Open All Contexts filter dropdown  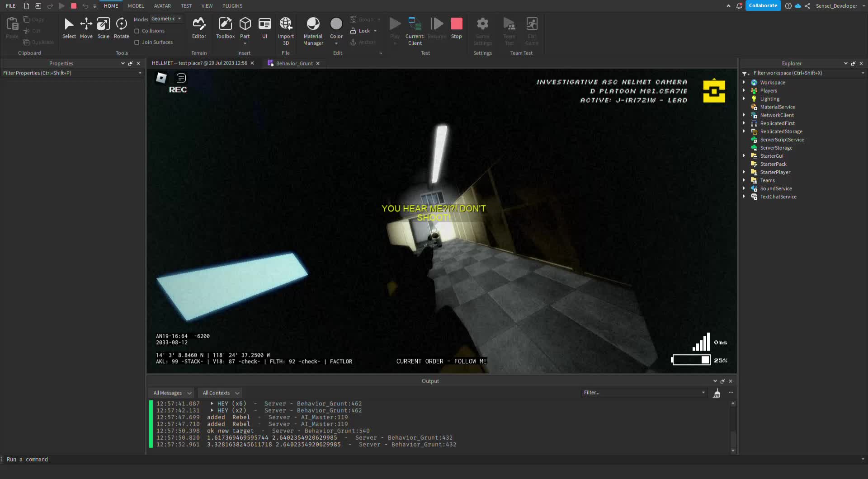click(x=221, y=393)
